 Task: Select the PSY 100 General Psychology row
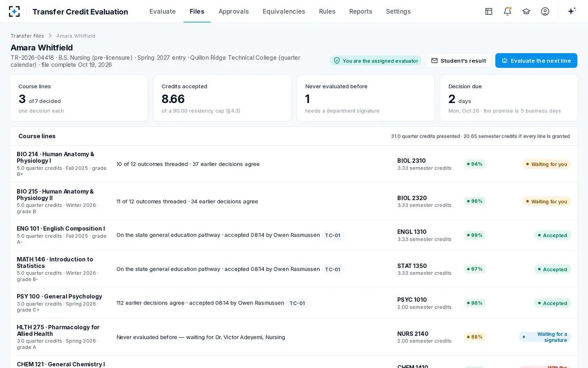click(x=294, y=303)
